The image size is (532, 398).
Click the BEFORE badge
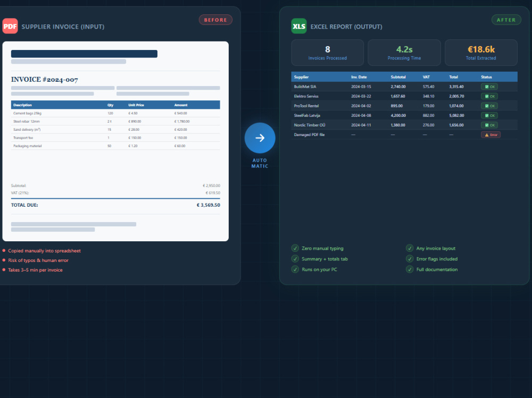coord(215,20)
